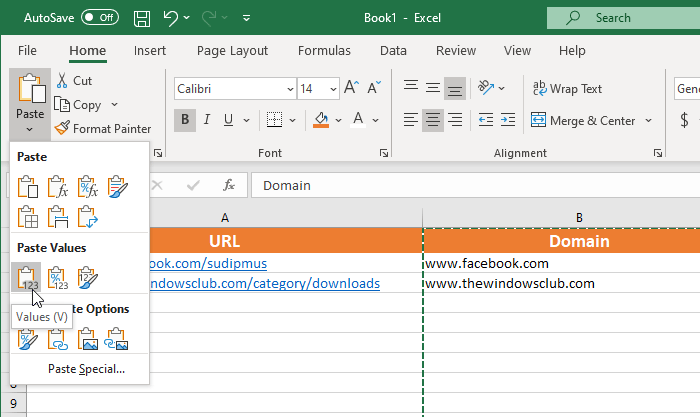
Task: Open Paste Special... dialog
Action: (86, 369)
